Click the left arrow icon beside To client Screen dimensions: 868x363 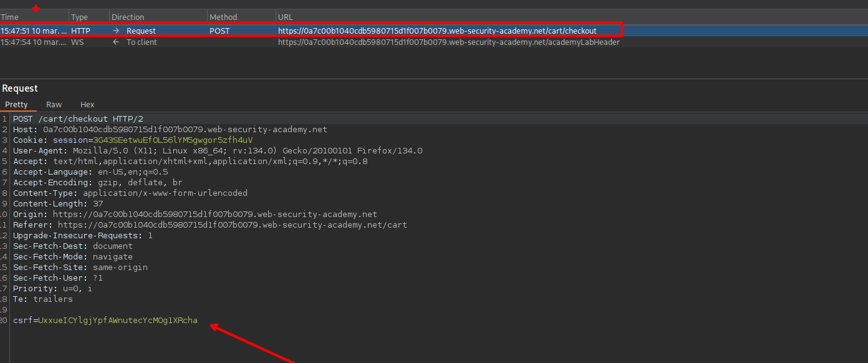click(x=116, y=42)
